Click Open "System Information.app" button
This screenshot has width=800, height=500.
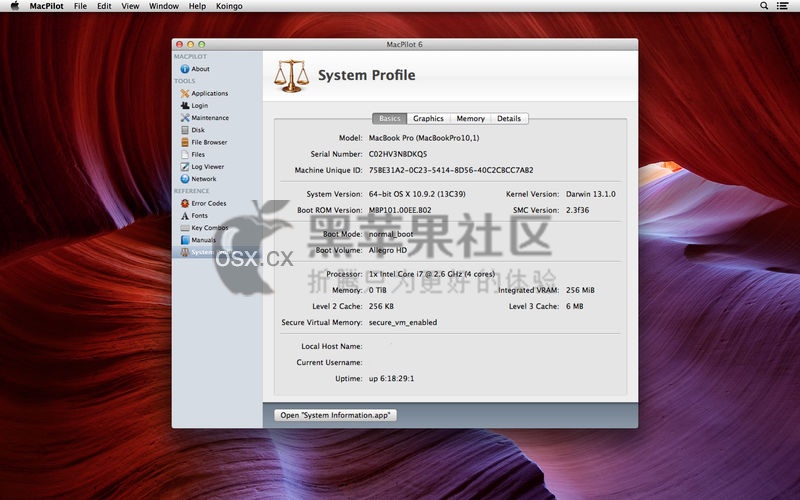click(335, 415)
